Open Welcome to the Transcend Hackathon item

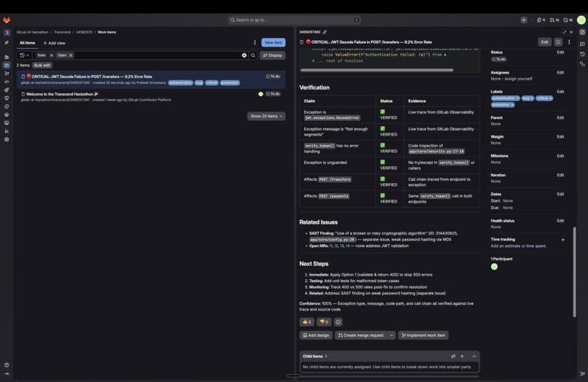[62, 94]
